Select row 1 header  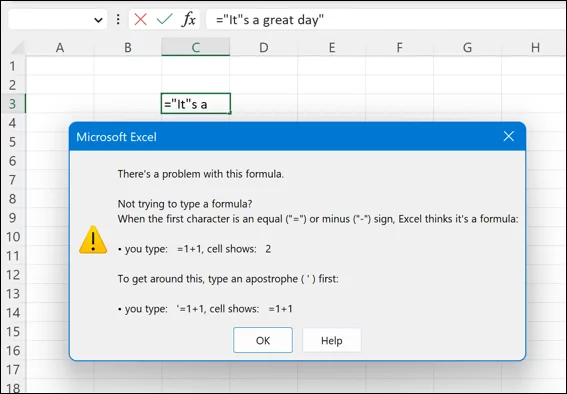[13, 66]
